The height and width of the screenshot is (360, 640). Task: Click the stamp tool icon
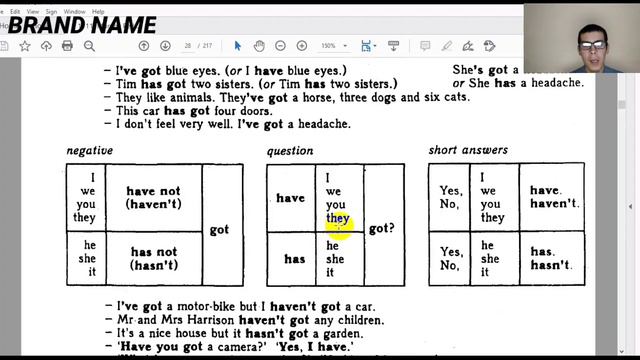pyautogui.click(x=489, y=46)
